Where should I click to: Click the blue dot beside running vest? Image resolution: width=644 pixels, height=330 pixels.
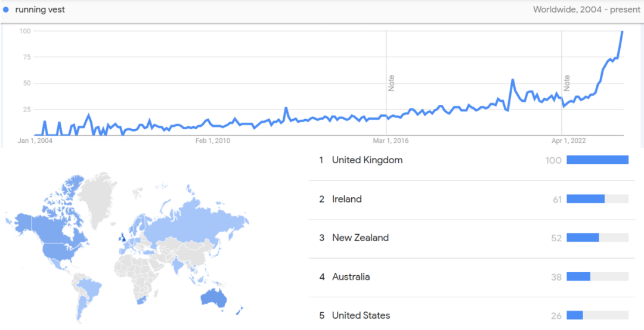tap(6, 10)
